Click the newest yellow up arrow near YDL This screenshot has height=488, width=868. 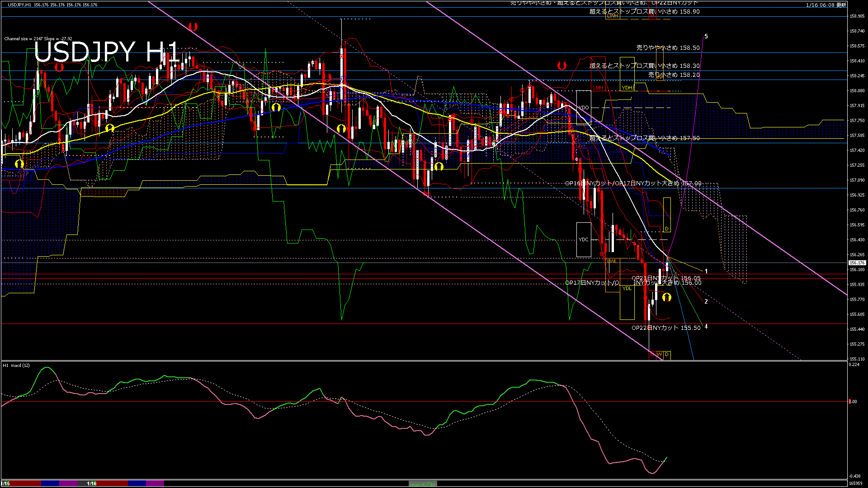pyautogui.click(x=666, y=297)
